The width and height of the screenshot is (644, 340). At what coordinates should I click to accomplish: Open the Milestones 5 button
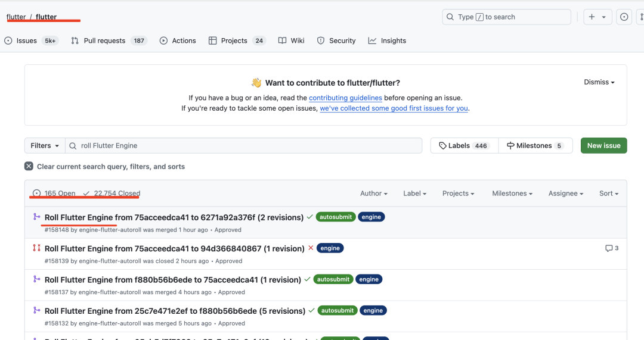[x=535, y=146]
